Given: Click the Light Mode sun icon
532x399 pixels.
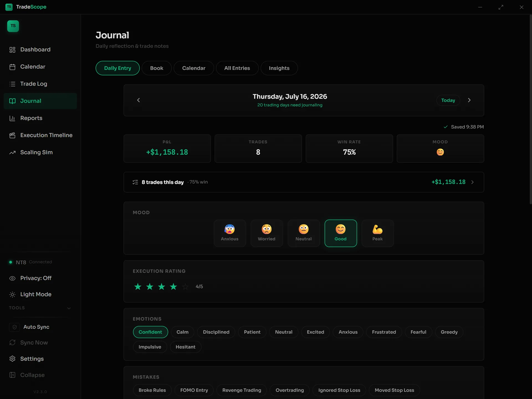Looking at the screenshot, I should [x=12, y=295].
